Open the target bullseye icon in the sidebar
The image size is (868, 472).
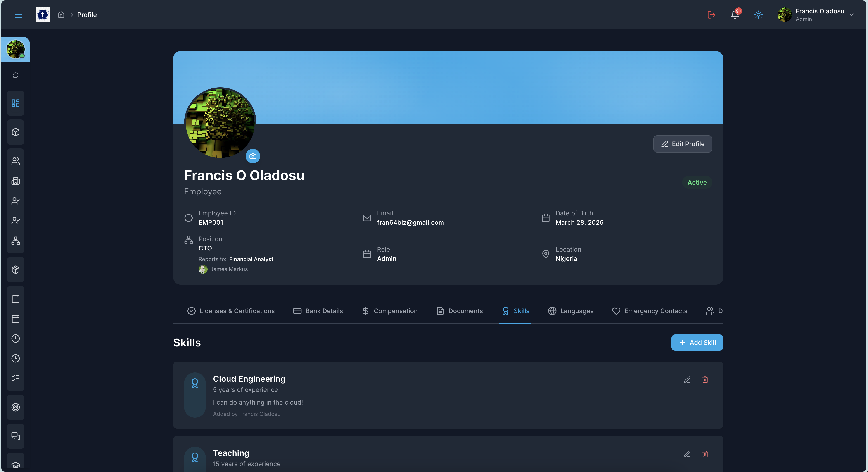click(16, 407)
